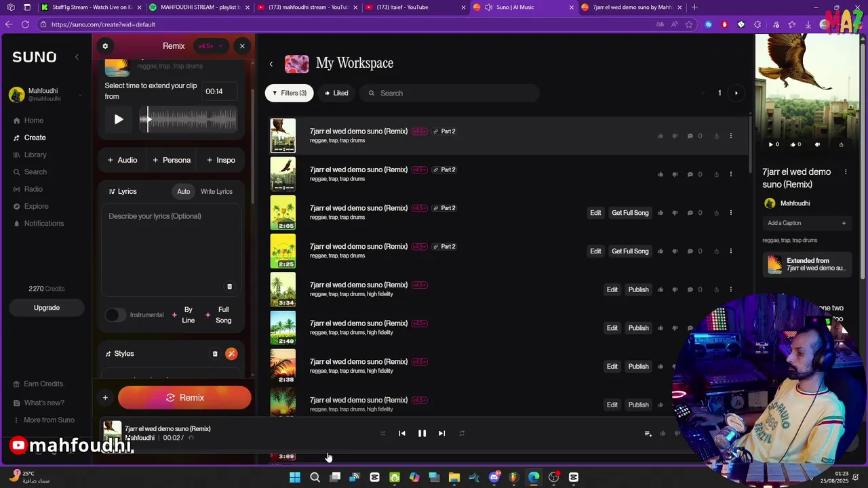Skip to the next track in player

point(441,433)
